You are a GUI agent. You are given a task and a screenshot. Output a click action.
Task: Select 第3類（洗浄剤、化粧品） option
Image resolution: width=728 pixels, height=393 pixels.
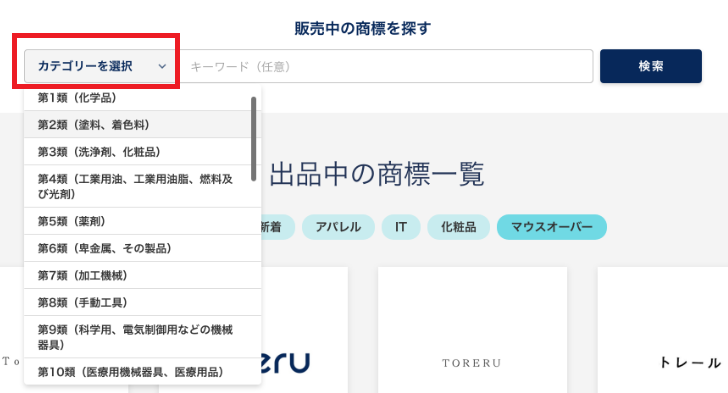pos(143,151)
